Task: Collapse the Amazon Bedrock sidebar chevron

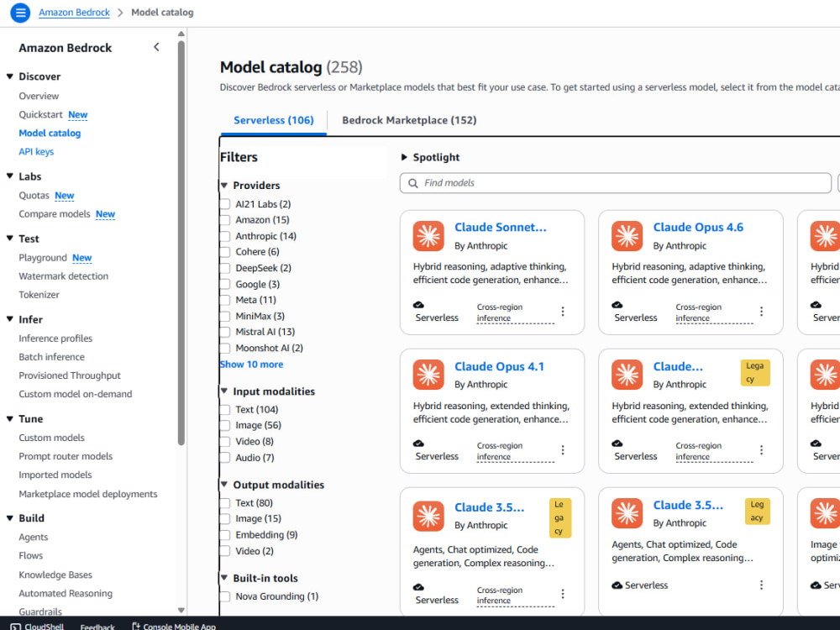Action: 156,47
